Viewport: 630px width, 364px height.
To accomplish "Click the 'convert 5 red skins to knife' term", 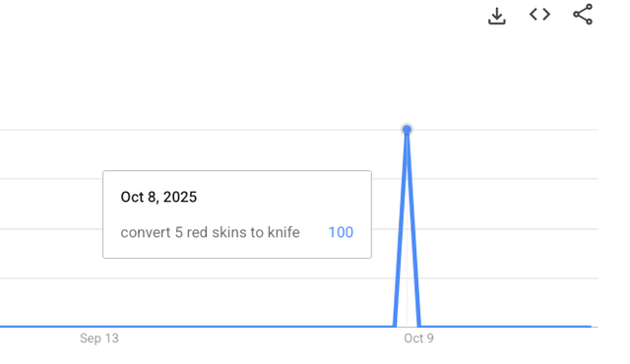I will tap(210, 232).
